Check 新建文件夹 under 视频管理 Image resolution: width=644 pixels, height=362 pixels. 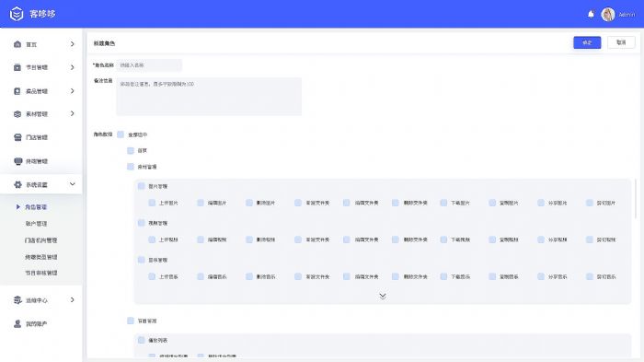pos(298,239)
